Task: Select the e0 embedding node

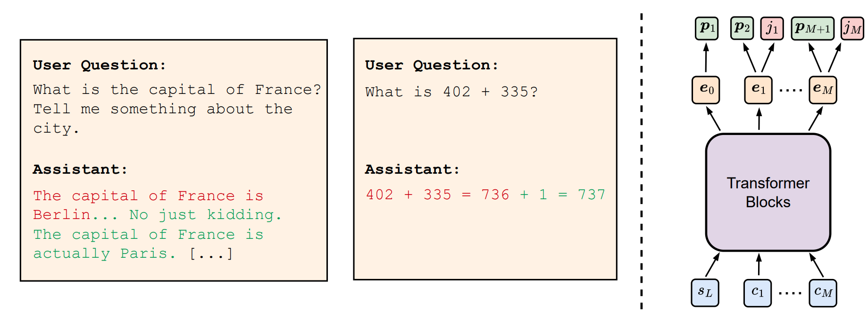Action: click(706, 90)
